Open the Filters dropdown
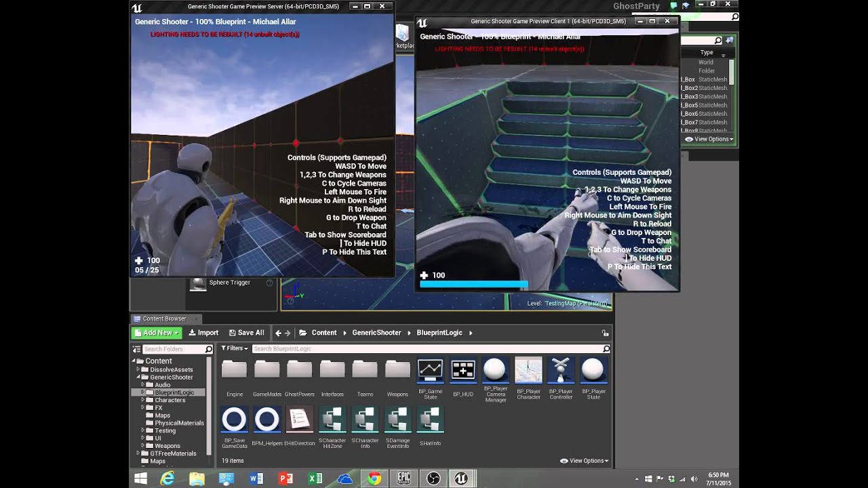Viewport: 868px width, 488px height. click(x=235, y=348)
